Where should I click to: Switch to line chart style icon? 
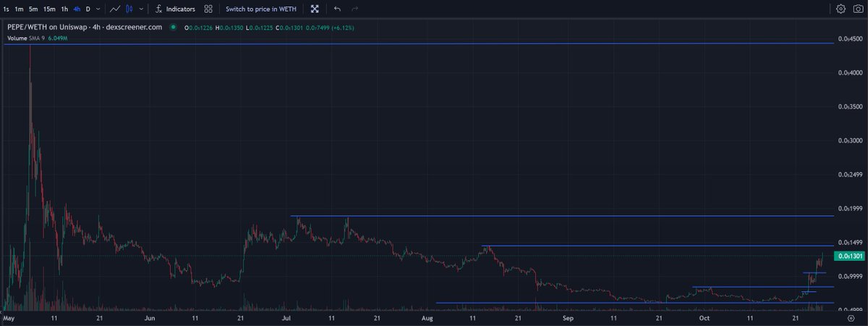coord(115,9)
